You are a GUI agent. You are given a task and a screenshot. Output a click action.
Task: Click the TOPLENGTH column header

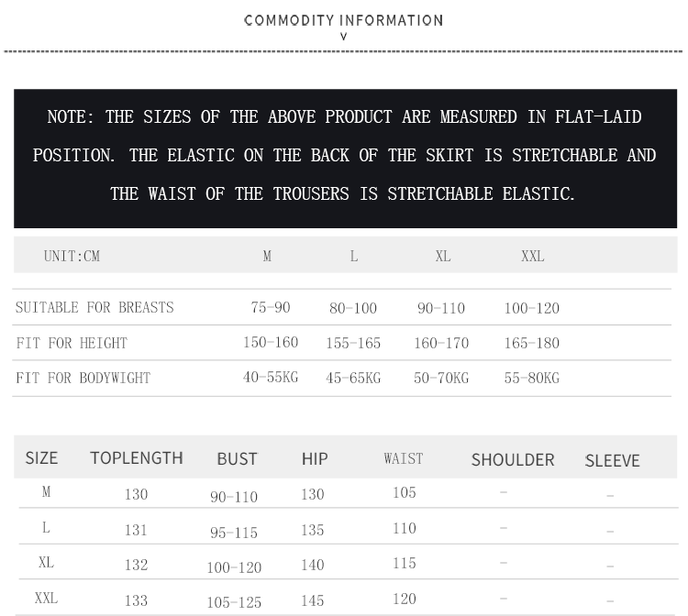pyautogui.click(x=137, y=458)
